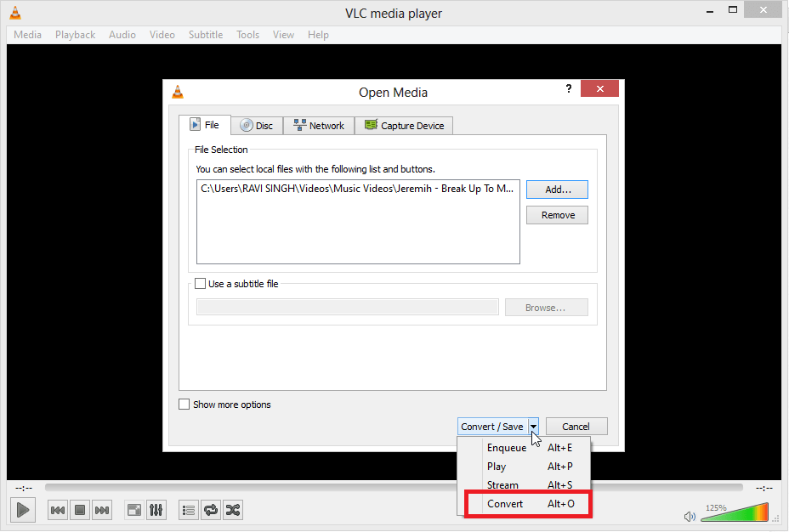Open the Convert / Save dropdown arrow

[x=533, y=427]
